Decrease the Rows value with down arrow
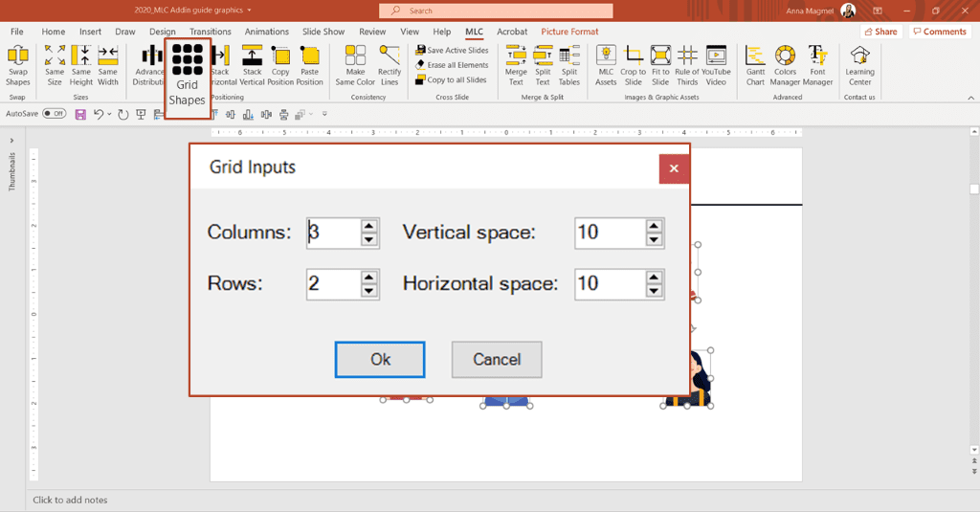 pos(369,291)
